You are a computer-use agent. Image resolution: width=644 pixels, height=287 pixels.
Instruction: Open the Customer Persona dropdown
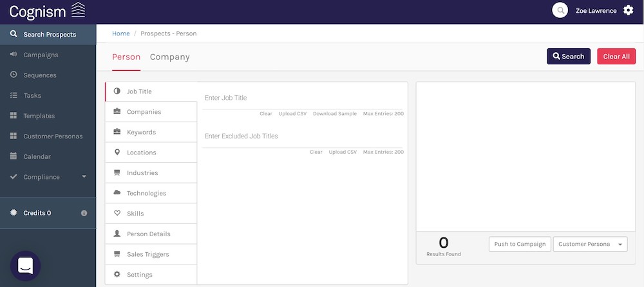[590, 244]
